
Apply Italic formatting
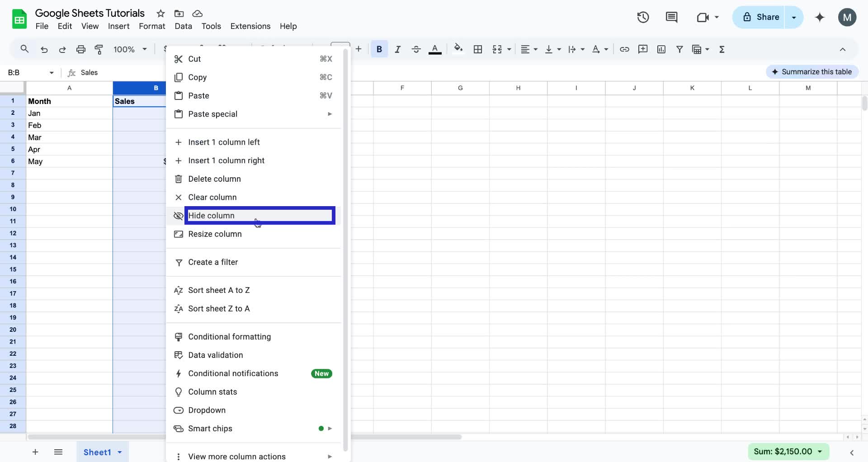click(397, 49)
